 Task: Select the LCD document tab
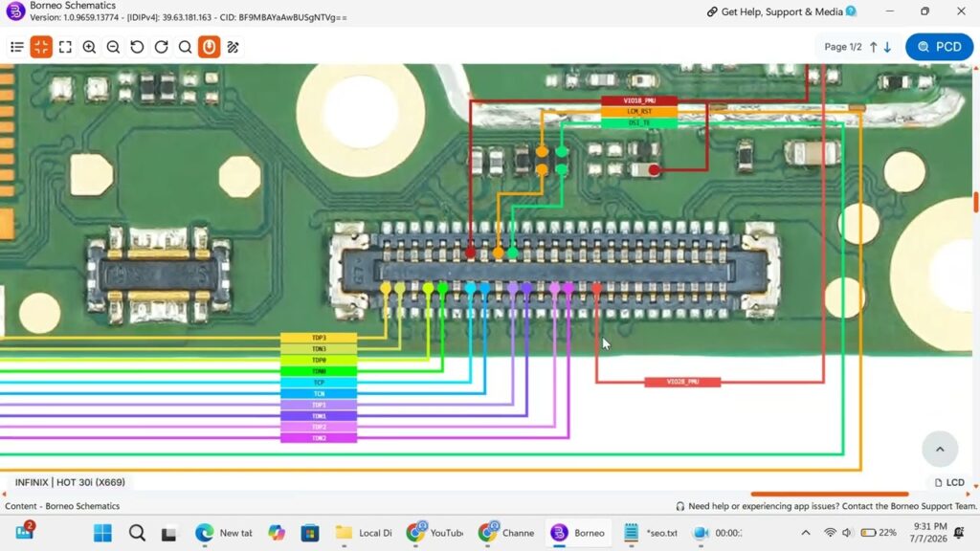(949, 482)
